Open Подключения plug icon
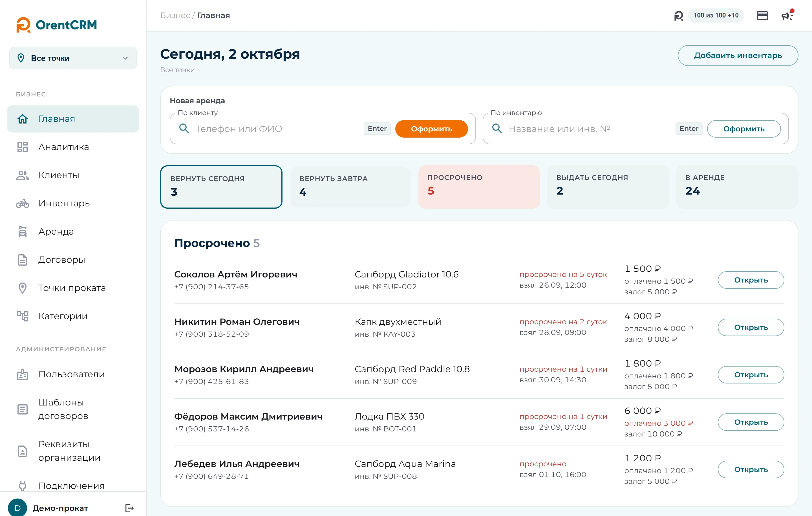Viewport: 812px width, 516px height. tap(23, 486)
